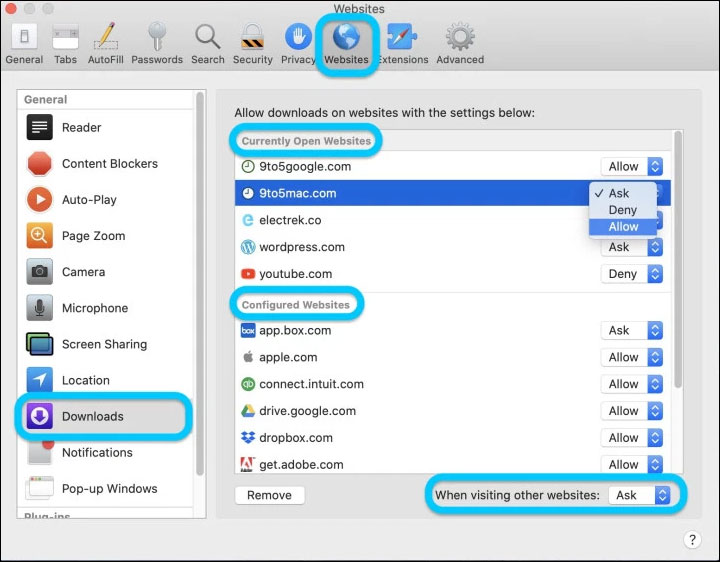Open the app.box.com Ask dropdown

tap(632, 330)
